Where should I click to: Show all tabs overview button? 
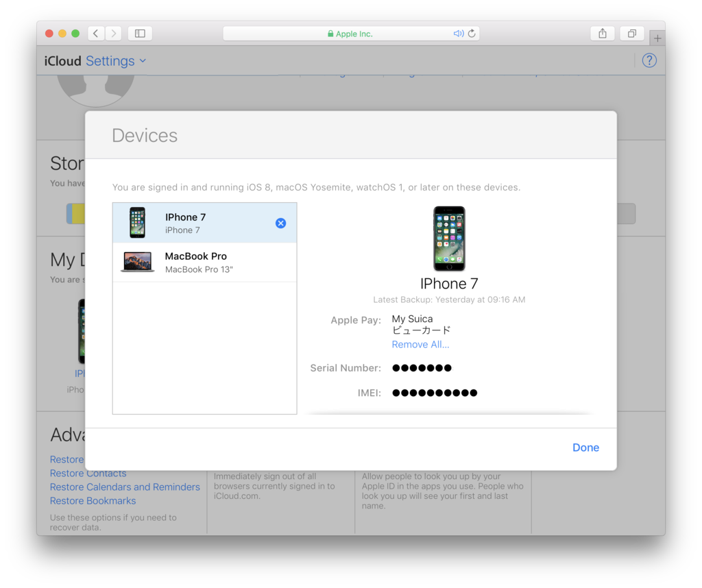coord(631,34)
